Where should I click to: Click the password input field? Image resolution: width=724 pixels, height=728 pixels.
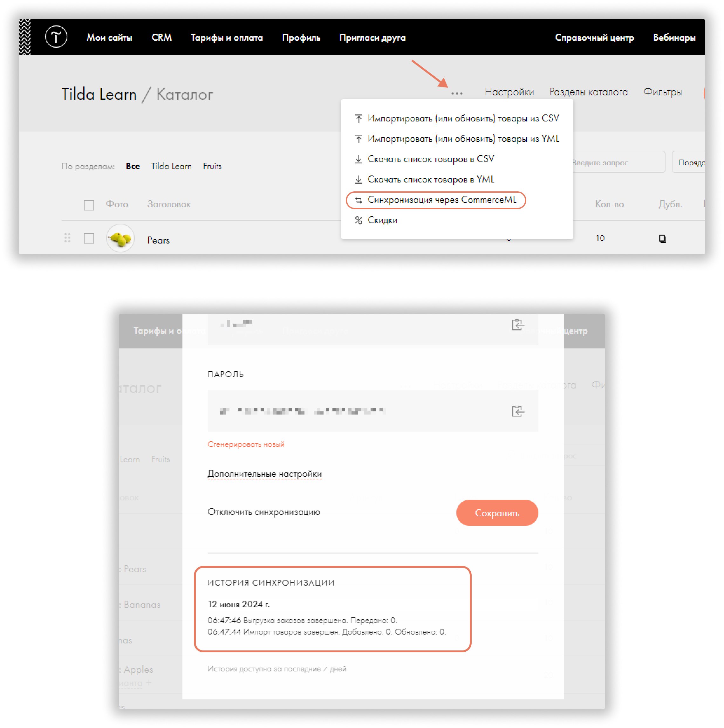coord(372,411)
